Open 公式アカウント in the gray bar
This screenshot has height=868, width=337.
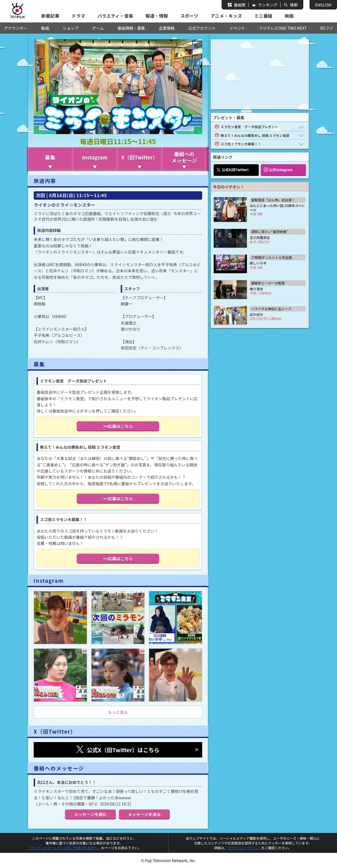point(202,28)
